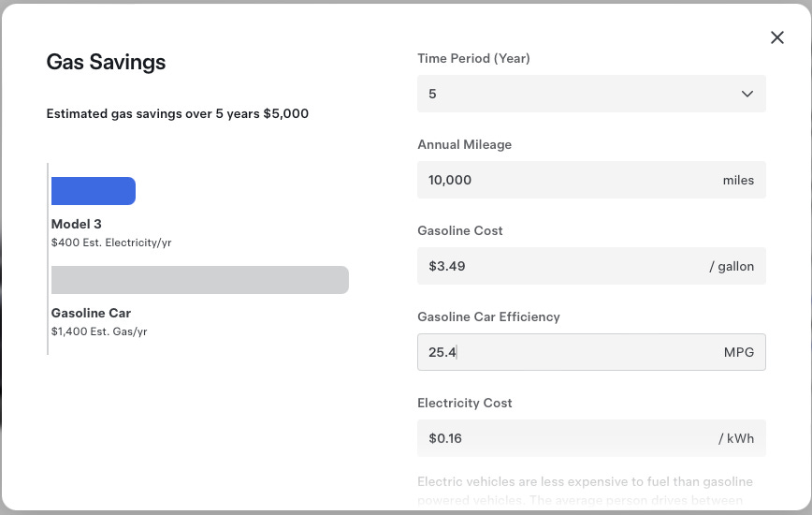This screenshot has height=515, width=812.
Task: Click the Annual Mileage input field
Action: 561,180
